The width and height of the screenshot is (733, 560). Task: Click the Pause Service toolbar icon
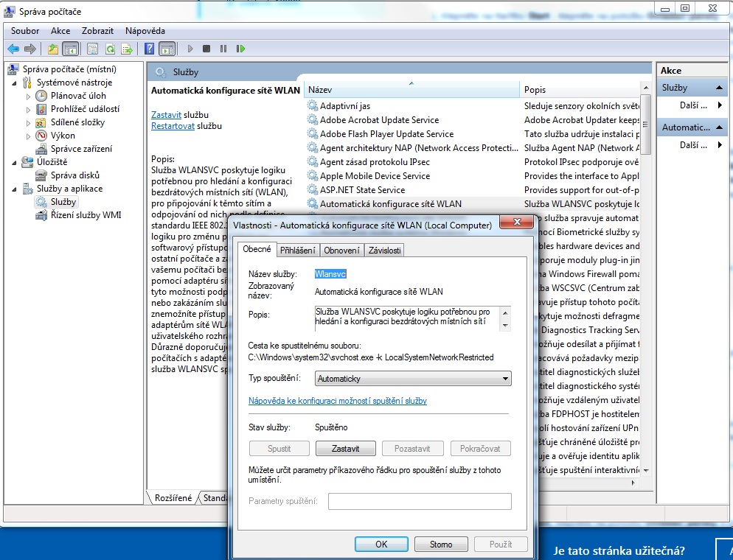(223, 49)
